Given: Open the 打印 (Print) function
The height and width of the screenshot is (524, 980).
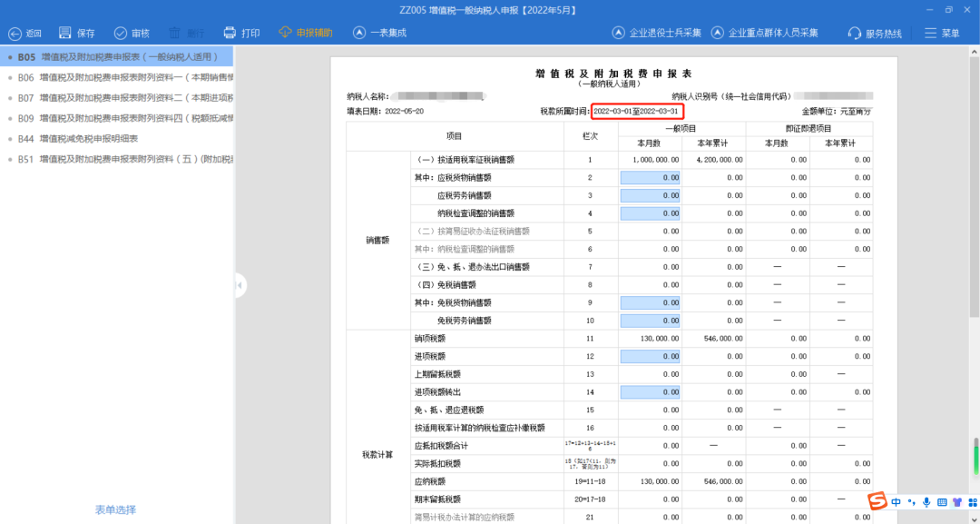Looking at the screenshot, I should 240,33.
